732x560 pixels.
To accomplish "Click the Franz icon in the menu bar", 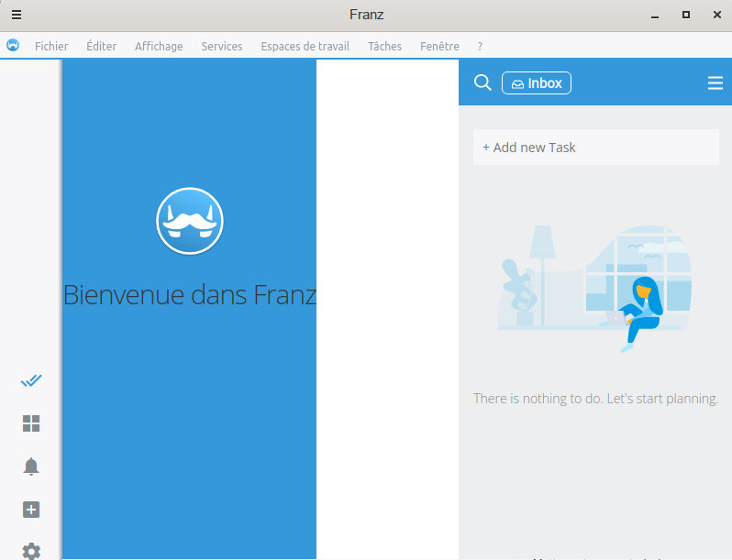I will (13, 46).
